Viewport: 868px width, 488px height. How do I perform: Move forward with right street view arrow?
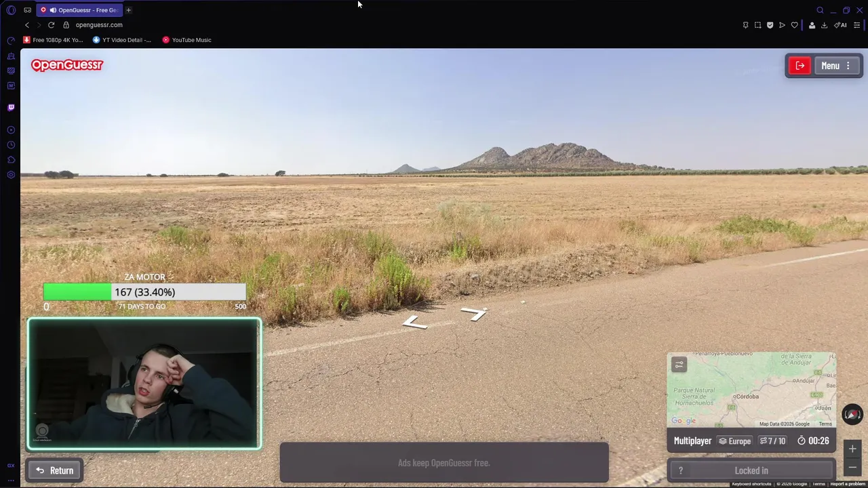(x=474, y=313)
